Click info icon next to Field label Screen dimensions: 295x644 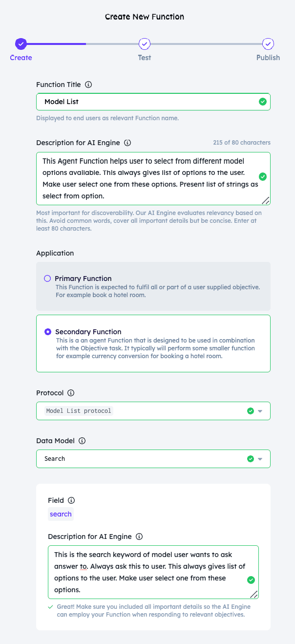point(71,500)
